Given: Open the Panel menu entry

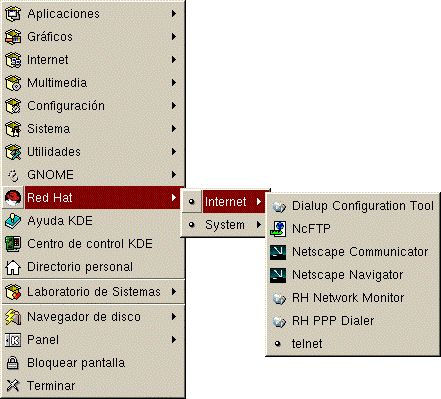Looking at the screenshot, I should (x=93, y=340).
